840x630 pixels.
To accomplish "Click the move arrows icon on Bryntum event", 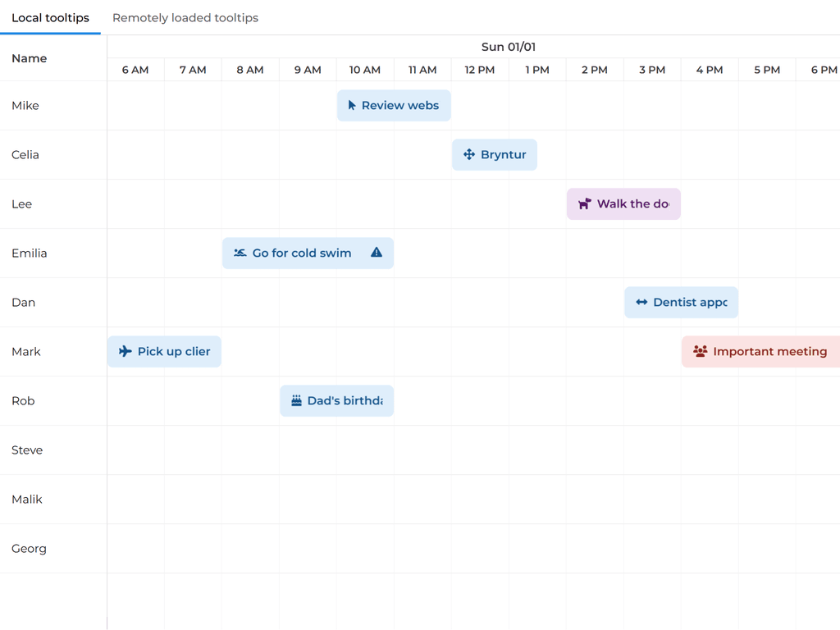I will (x=469, y=155).
